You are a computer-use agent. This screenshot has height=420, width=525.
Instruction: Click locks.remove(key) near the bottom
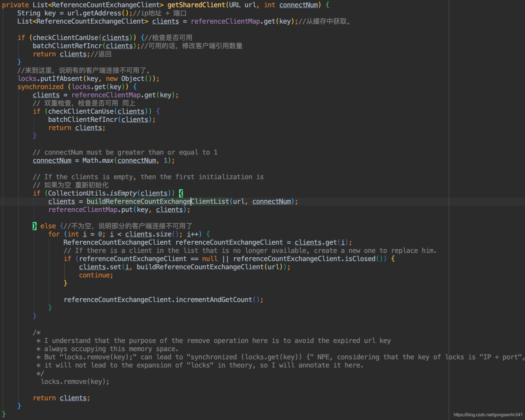pyautogui.click(x=75, y=382)
